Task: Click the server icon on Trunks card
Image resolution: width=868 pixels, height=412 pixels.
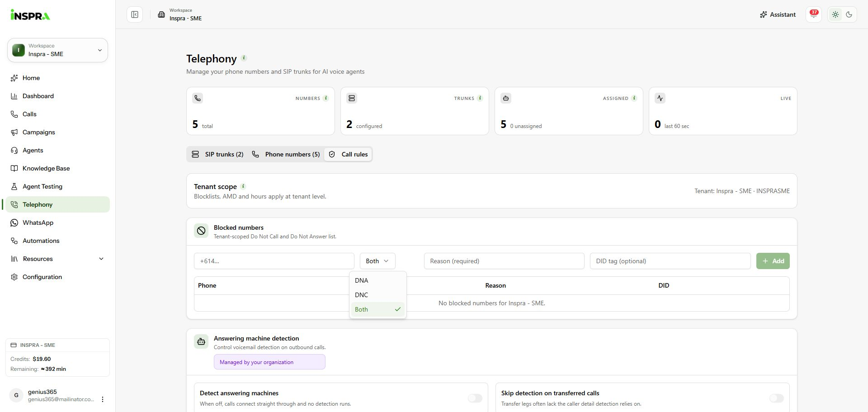Action: pyautogui.click(x=352, y=98)
